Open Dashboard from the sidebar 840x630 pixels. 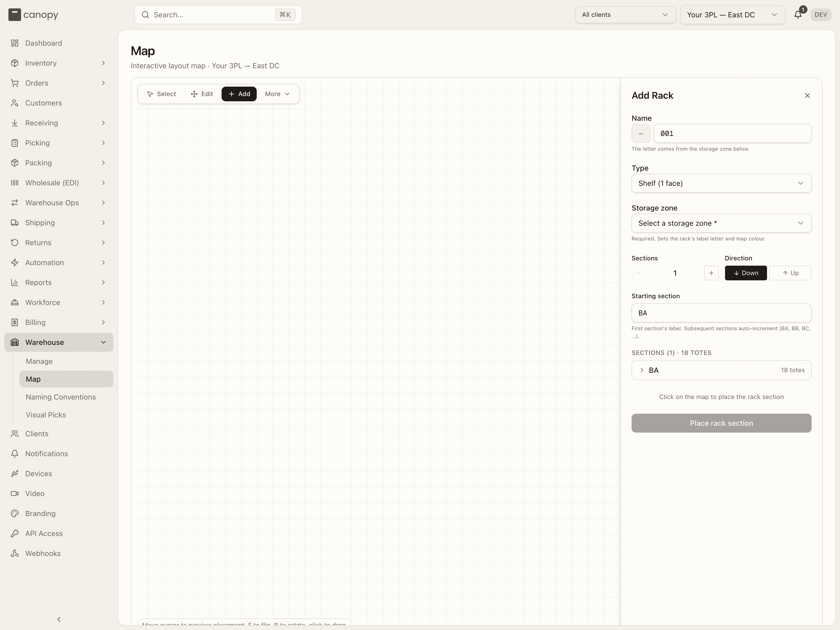59,43
